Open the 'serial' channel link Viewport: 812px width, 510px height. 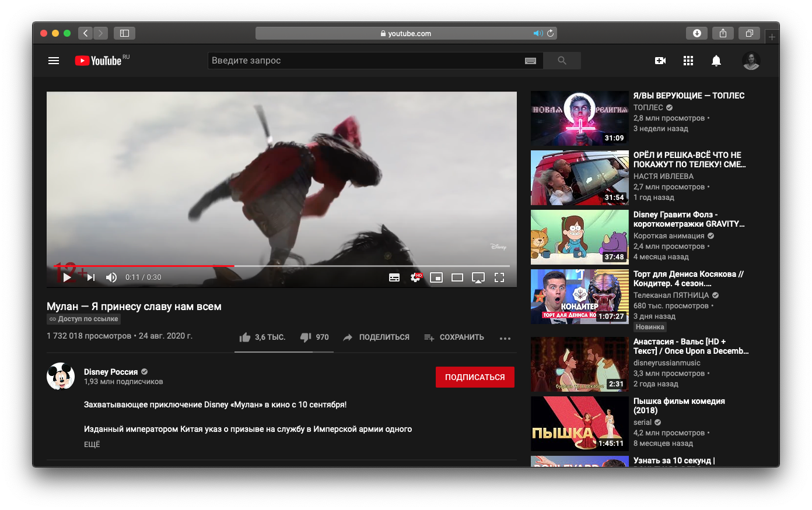click(x=643, y=422)
